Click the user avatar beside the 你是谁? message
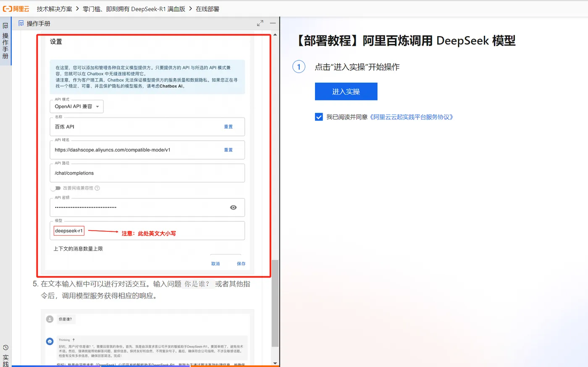This screenshot has height=367, width=588. click(50, 319)
